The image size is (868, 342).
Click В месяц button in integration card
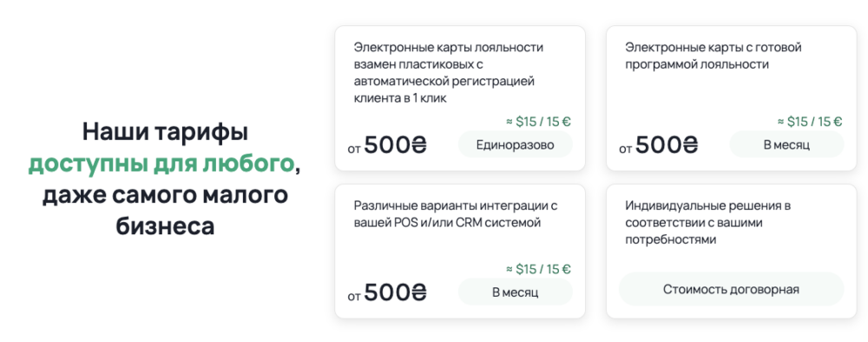(515, 292)
